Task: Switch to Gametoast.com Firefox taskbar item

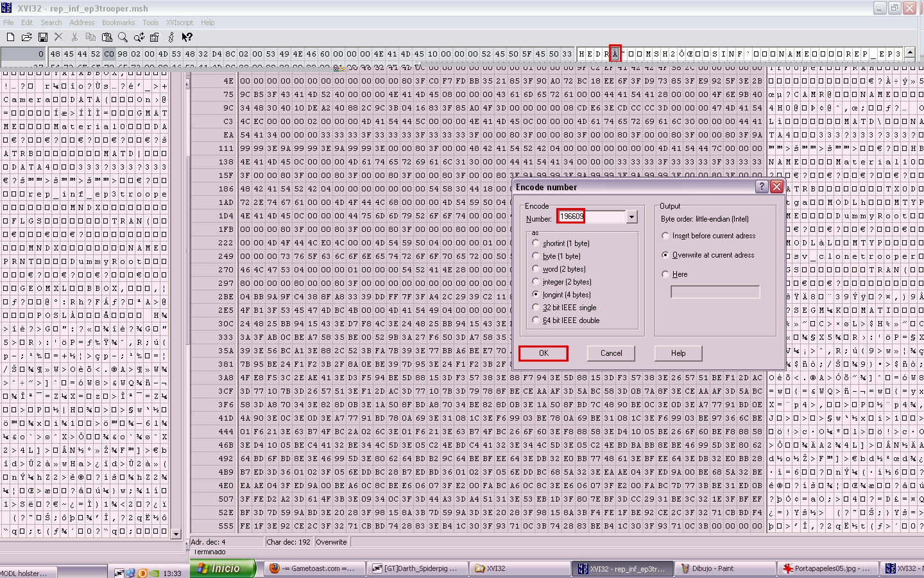Action: pos(313,568)
